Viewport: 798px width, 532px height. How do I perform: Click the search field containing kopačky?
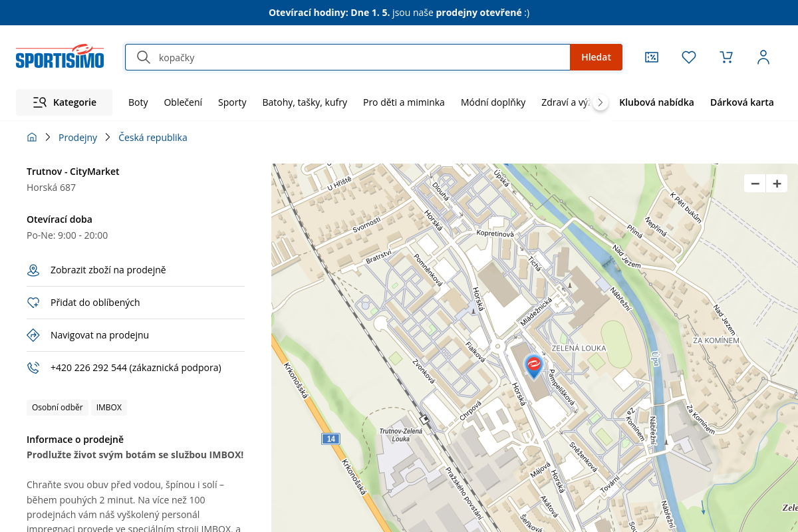[359, 57]
